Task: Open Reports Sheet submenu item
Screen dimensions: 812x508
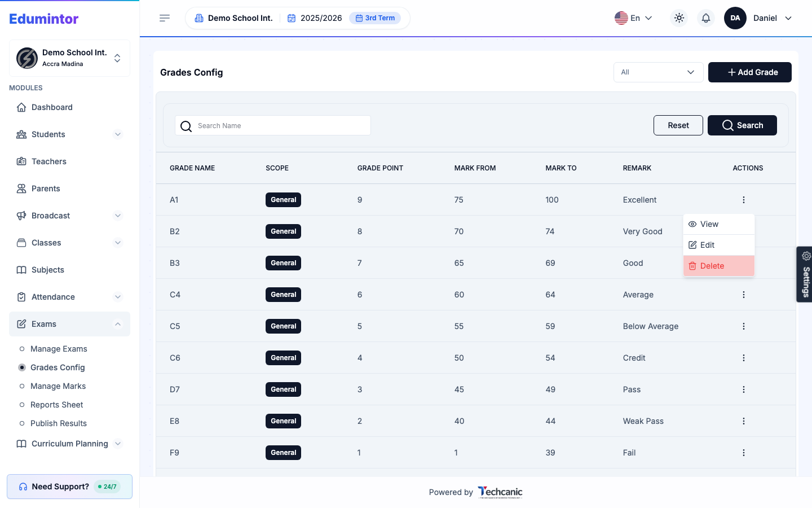Action: [56, 405]
